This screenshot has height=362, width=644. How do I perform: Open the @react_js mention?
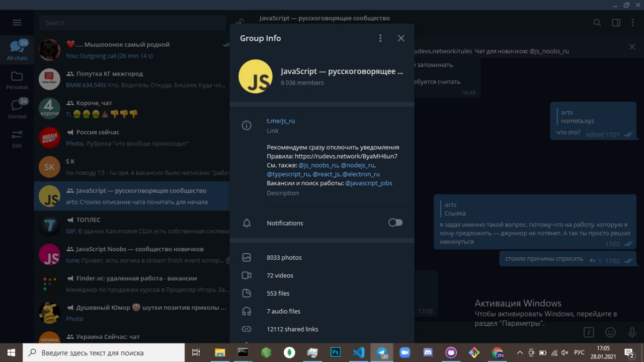(326, 174)
